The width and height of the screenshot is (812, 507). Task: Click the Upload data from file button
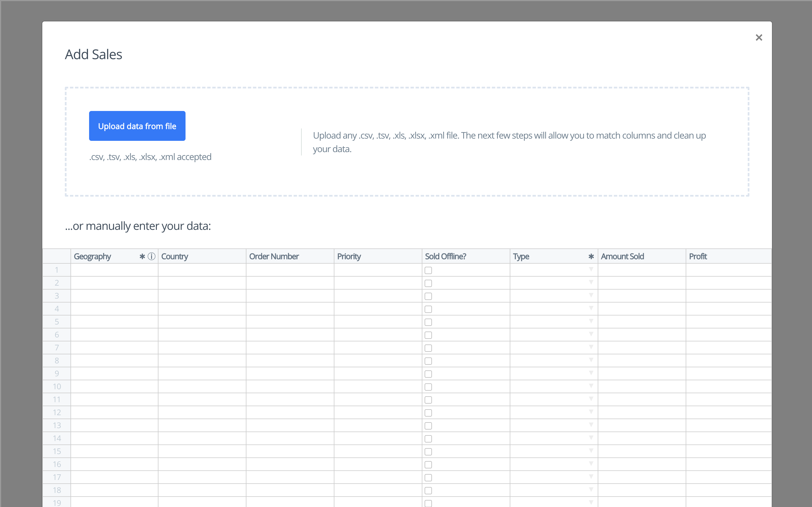137,126
